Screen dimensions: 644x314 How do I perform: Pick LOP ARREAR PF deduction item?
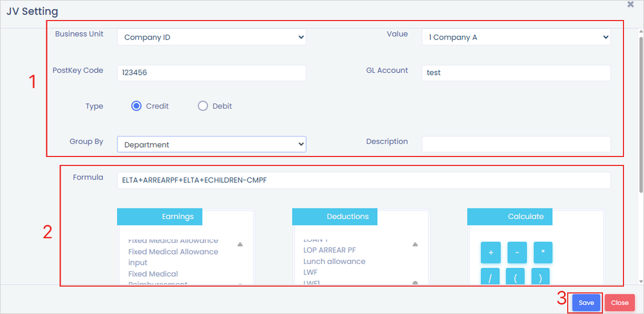(329, 250)
